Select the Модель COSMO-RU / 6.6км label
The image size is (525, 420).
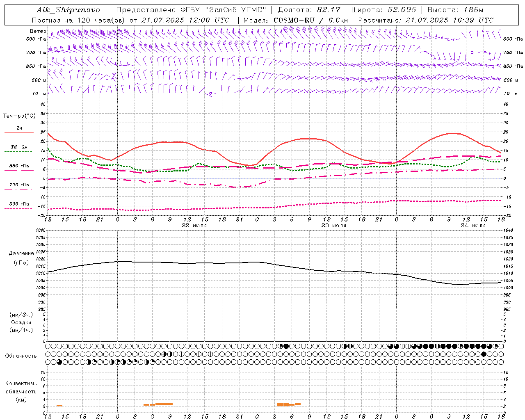click(x=295, y=20)
